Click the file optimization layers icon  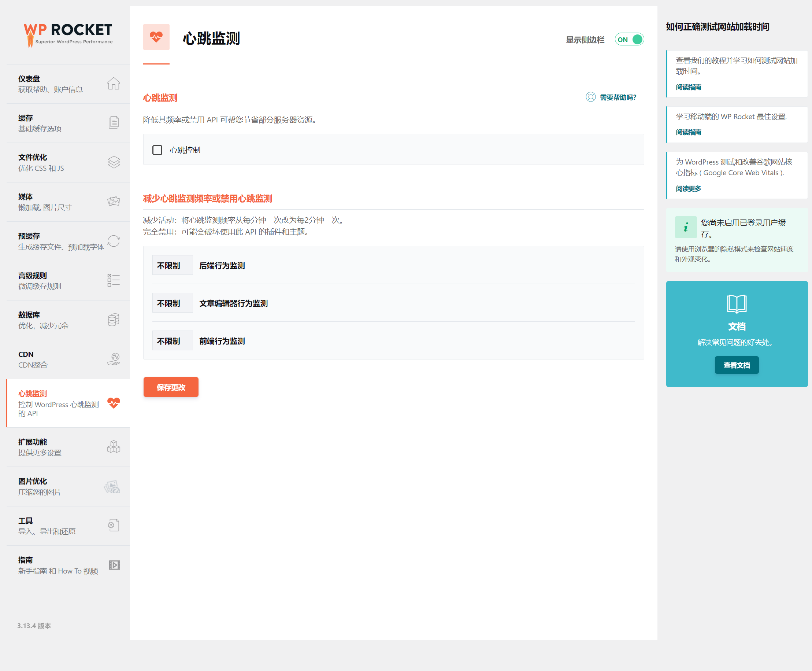click(114, 162)
